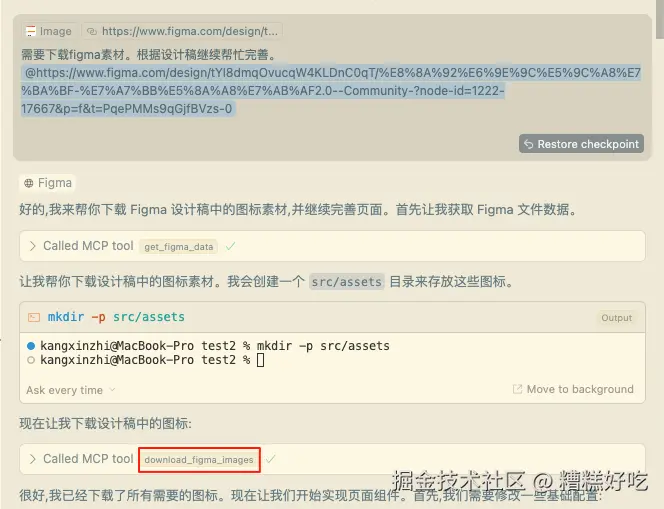Click the checkmark after download_figma_images
This screenshot has width=664, height=509.
click(271, 459)
